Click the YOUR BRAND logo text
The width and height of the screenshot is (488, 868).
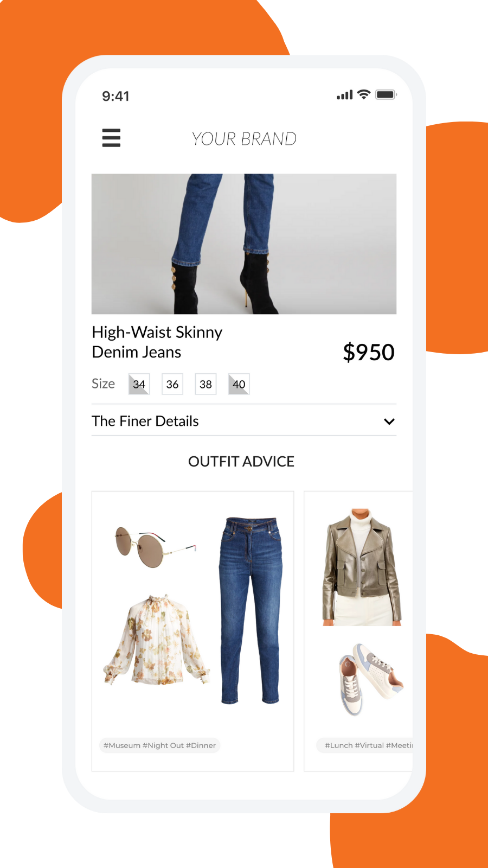244,139
